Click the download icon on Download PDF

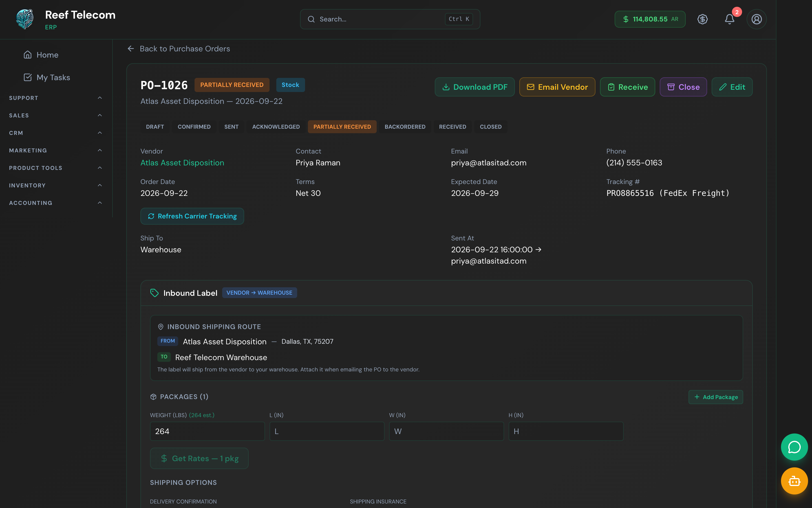tap(446, 87)
